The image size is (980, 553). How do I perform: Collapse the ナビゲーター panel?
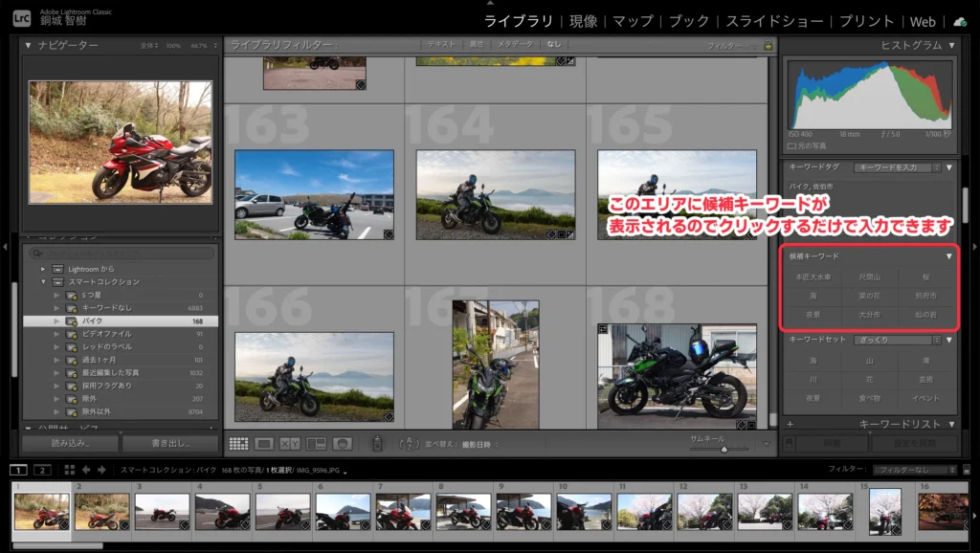[28, 45]
